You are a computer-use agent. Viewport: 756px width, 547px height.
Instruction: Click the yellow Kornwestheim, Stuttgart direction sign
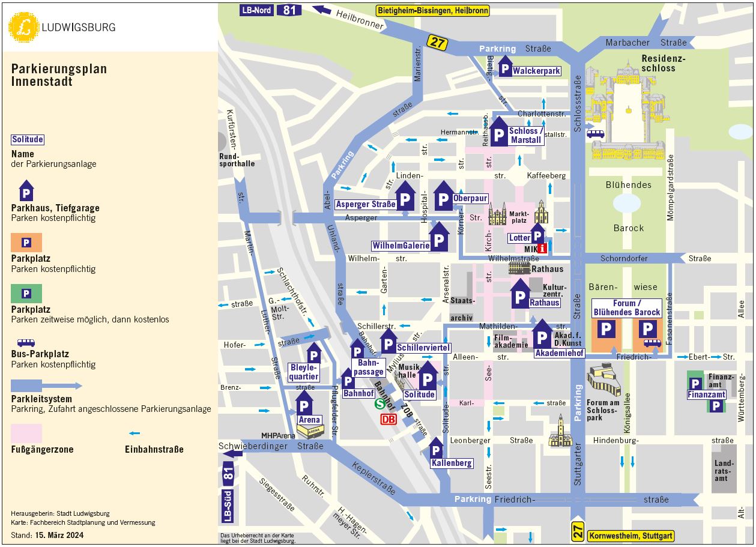[x=631, y=536]
